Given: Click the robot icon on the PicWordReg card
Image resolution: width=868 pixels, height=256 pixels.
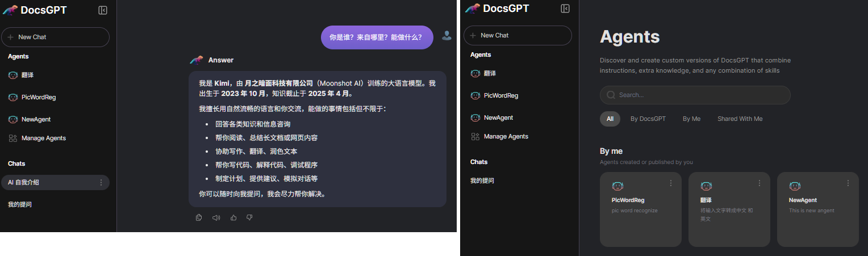Looking at the screenshot, I should coord(617,186).
